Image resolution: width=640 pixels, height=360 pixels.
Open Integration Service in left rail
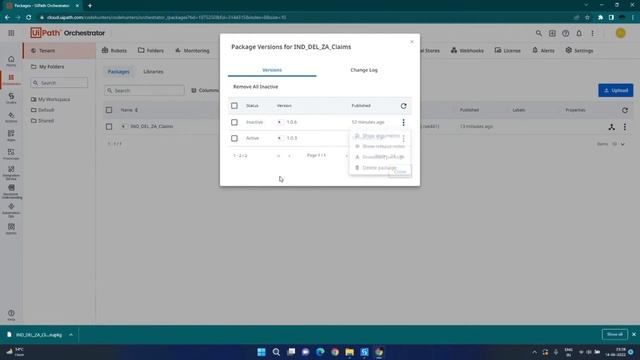(11, 173)
